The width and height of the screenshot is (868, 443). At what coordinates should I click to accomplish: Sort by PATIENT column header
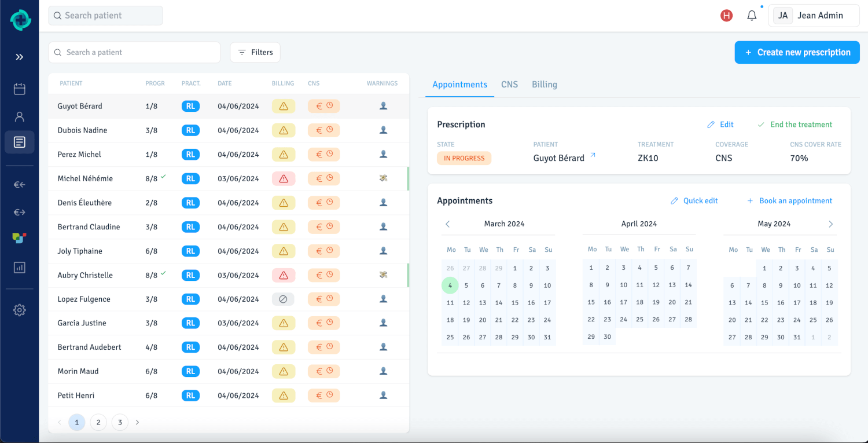click(71, 83)
